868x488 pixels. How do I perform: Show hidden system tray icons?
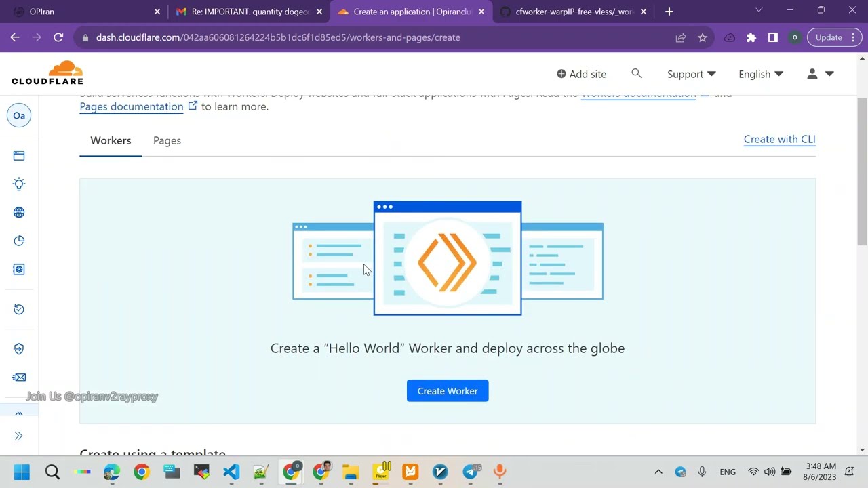(x=658, y=472)
